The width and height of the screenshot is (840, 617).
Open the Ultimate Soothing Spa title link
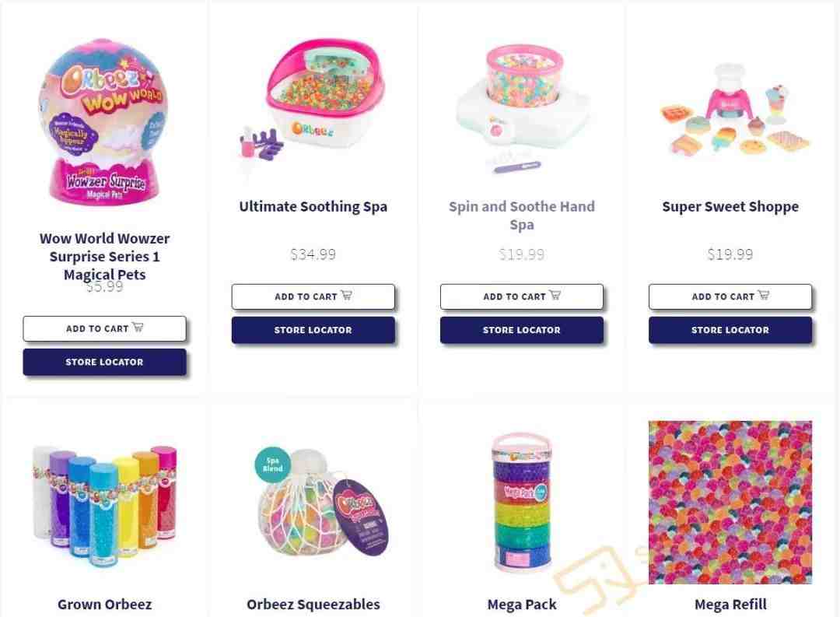pos(313,206)
